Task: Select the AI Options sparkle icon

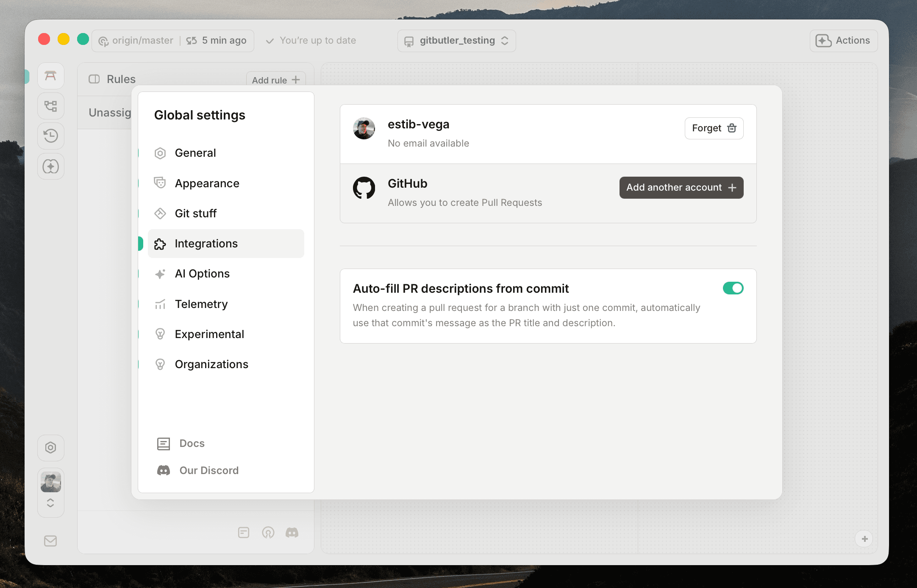Action: (x=160, y=274)
